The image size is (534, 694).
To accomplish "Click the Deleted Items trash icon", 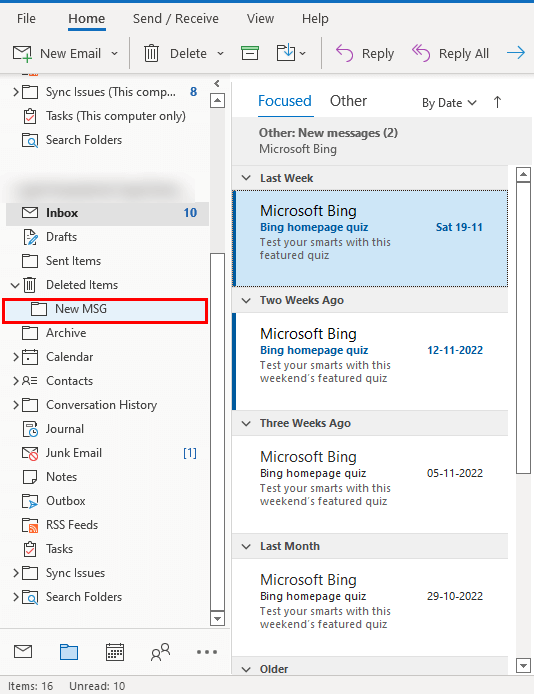I will (x=30, y=285).
